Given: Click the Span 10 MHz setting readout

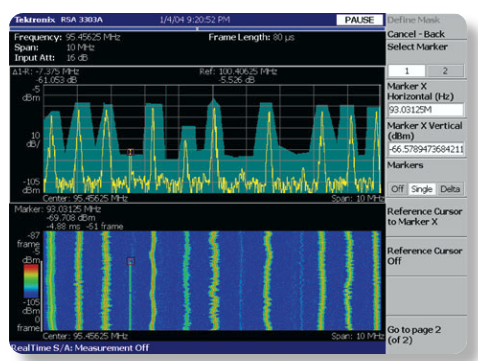Looking at the screenshot, I should click(x=54, y=47).
